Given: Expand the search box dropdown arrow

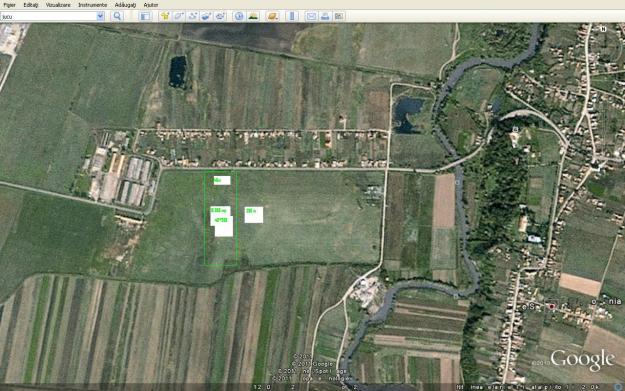Looking at the screenshot, I should [x=100, y=16].
